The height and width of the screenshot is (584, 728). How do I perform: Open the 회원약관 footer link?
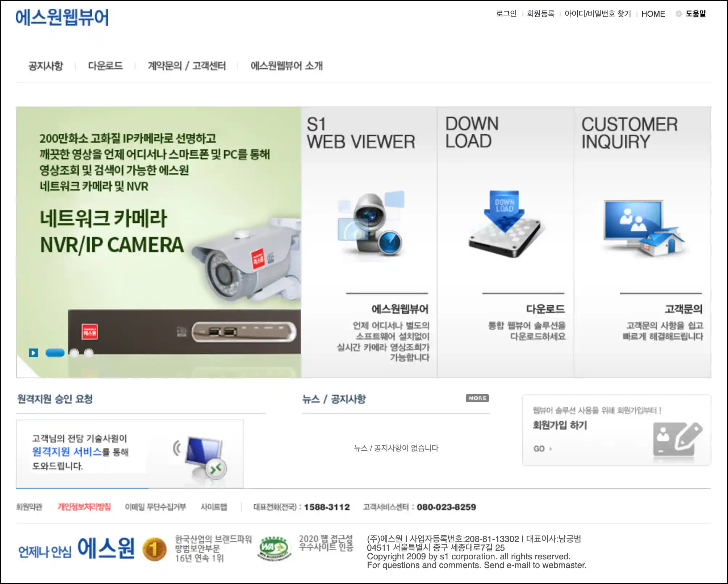29,507
